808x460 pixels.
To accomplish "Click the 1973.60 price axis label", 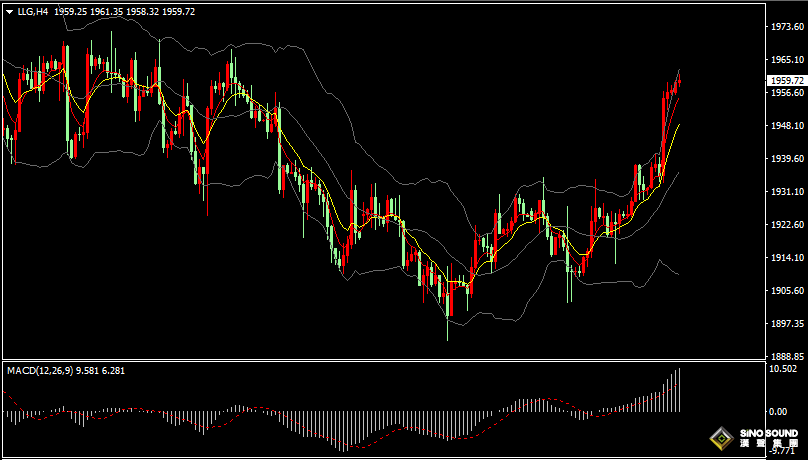I will click(x=786, y=27).
